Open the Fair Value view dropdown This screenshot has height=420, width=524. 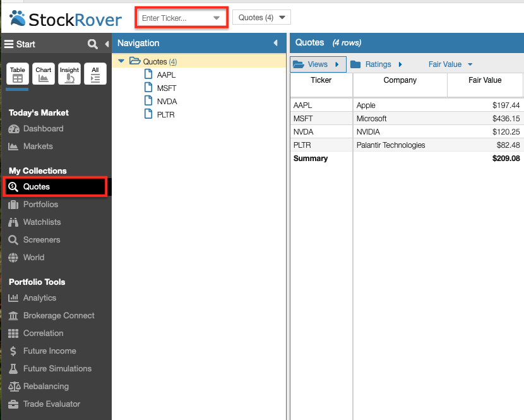click(451, 64)
